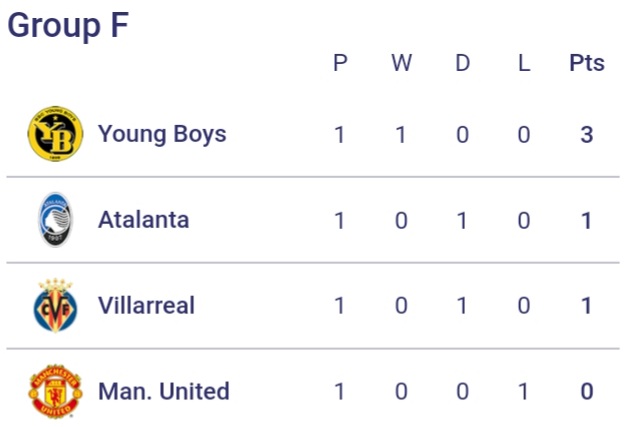Click Villarreal's points value

tap(587, 305)
